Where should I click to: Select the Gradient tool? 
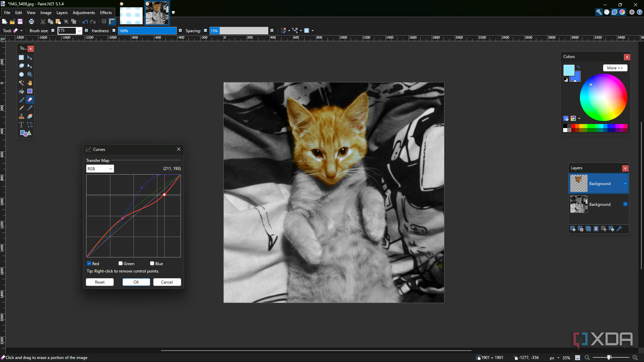tap(30, 91)
